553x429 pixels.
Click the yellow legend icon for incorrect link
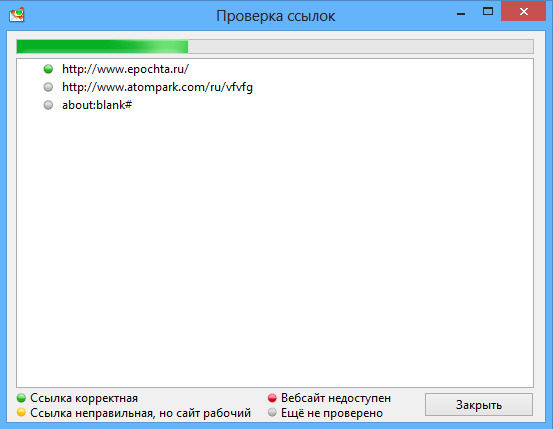pyautogui.click(x=22, y=412)
